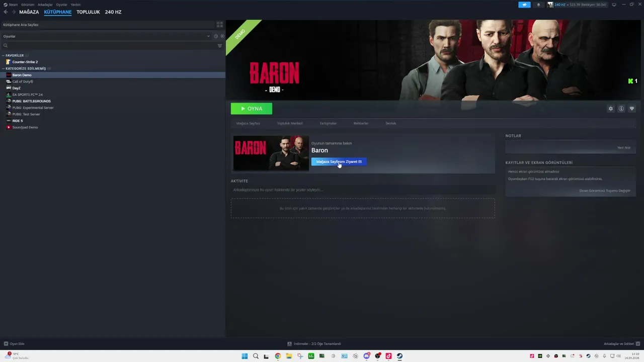This screenshot has height=362, width=644.
Task: Open Windows taskbar search
Action: point(256,356)
